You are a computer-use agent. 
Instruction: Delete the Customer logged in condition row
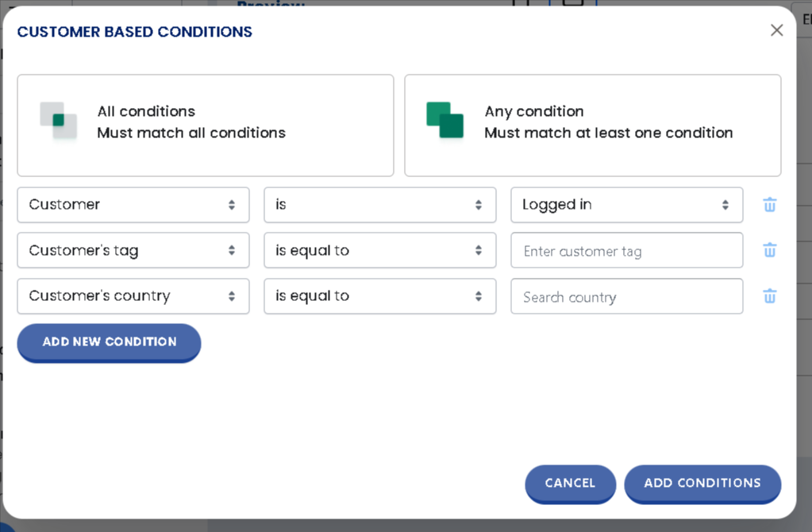769,205
